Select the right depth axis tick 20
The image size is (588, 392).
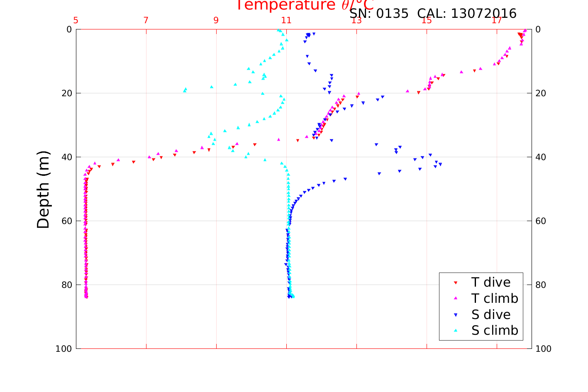point(540,93)
